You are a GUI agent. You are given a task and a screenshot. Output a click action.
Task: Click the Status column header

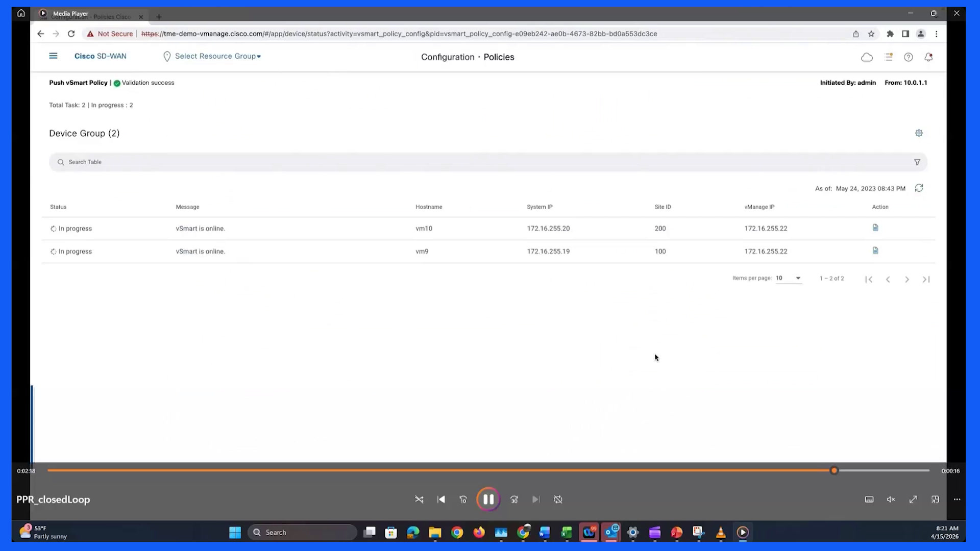(x=58, y=207)
